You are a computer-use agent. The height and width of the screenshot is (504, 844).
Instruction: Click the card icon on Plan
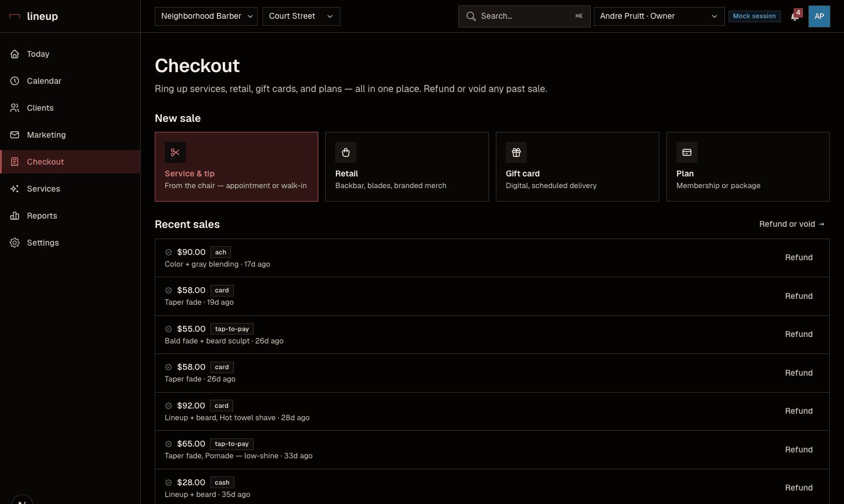click(687, 152)
